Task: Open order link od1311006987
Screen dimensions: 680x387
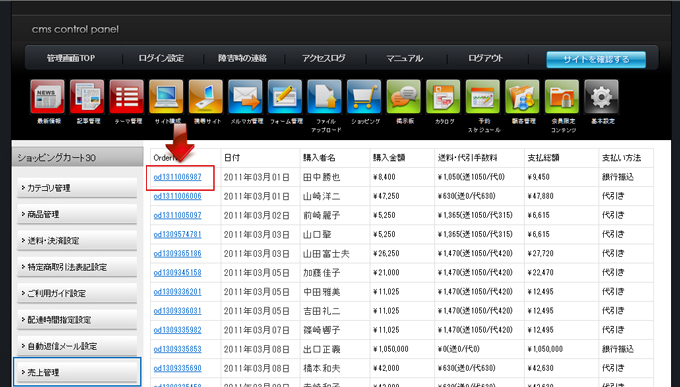Action: [x=177, y=177]
